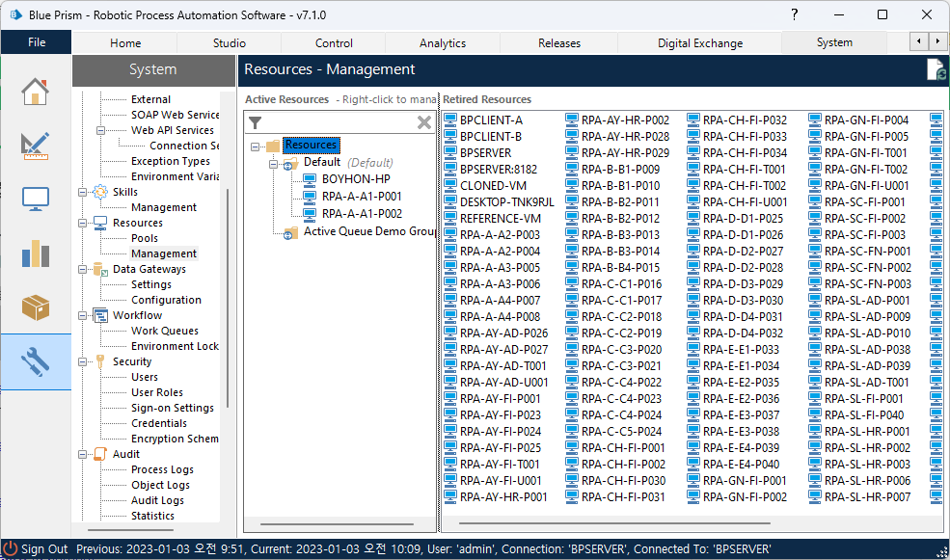This screenshot has width=950, height=560.
Task: Collapse the Skills tree node
Action: click(82, 192)
